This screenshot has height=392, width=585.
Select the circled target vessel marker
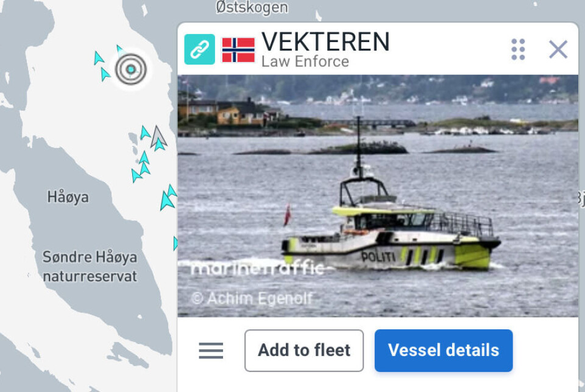[130, 69]
